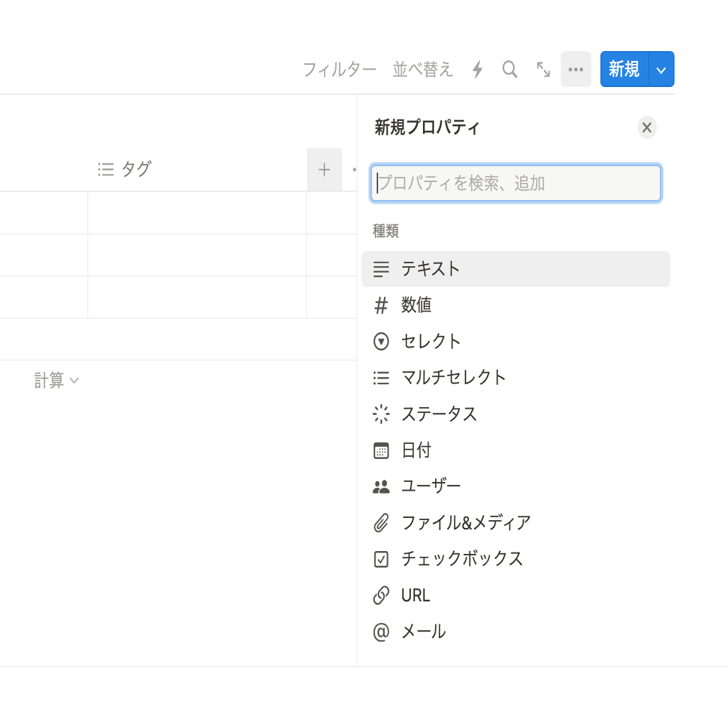This screenshot has height=728, width=728.
Task: Click the 新規プロパティ panel title
Action: tap(427, 127)
